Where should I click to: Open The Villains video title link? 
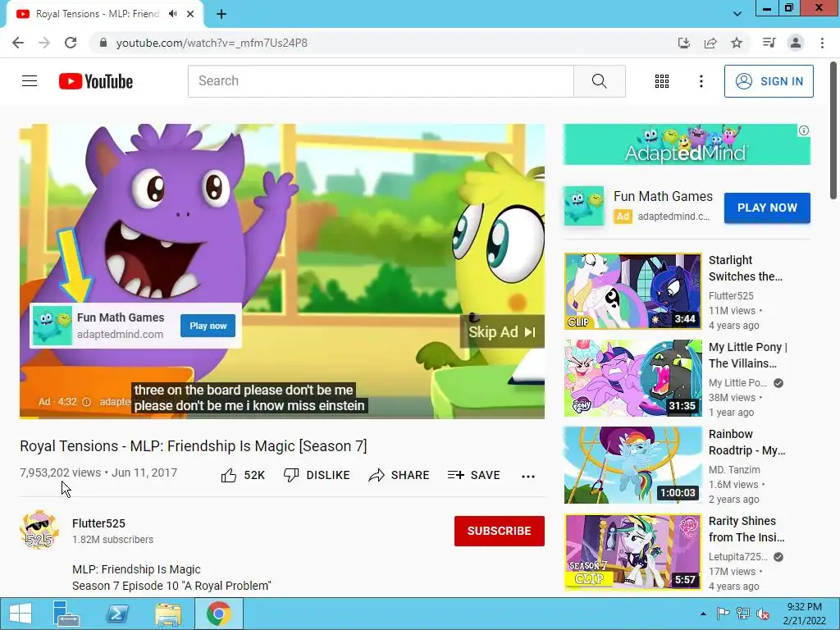point(748,355)
